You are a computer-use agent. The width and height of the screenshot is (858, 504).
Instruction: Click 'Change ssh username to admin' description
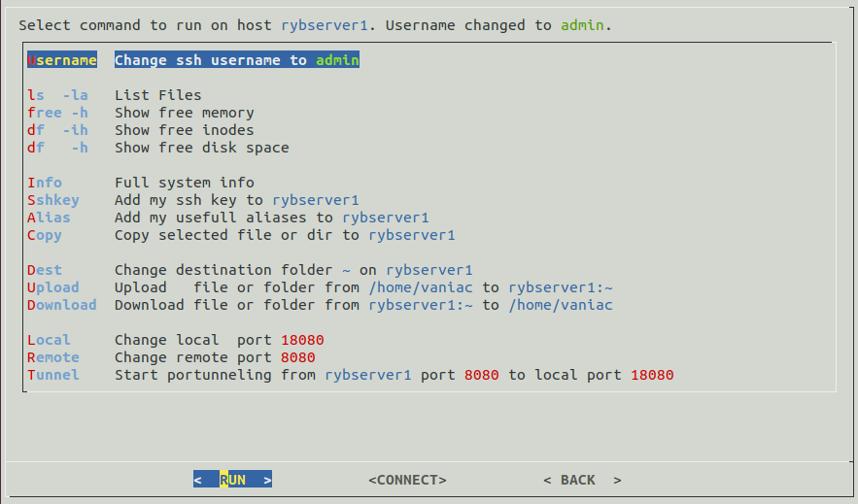(237, 60)
